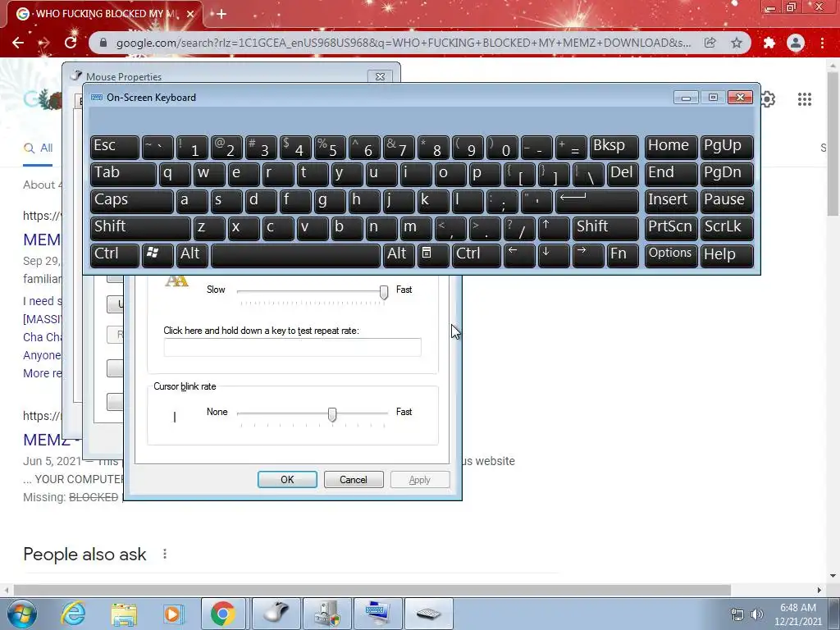Toggle left Shift key on On-Screen Keyboard

(x=140, y=228)
